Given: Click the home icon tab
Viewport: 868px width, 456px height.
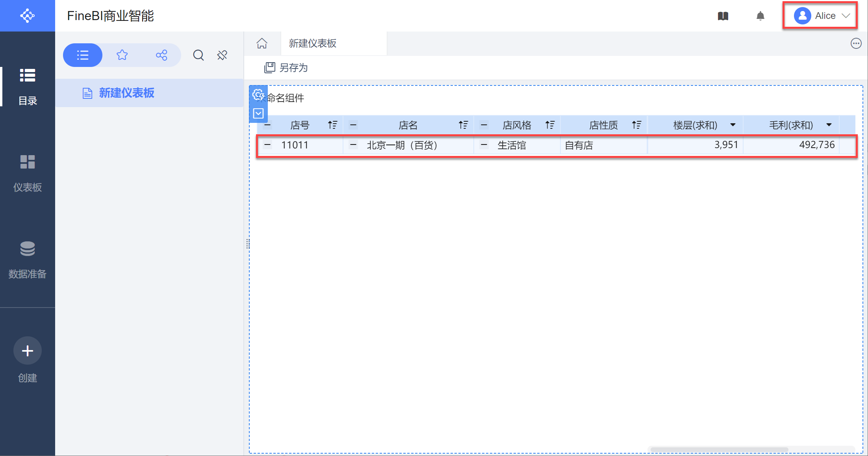Looking at the screenshot, I should 262,43.
